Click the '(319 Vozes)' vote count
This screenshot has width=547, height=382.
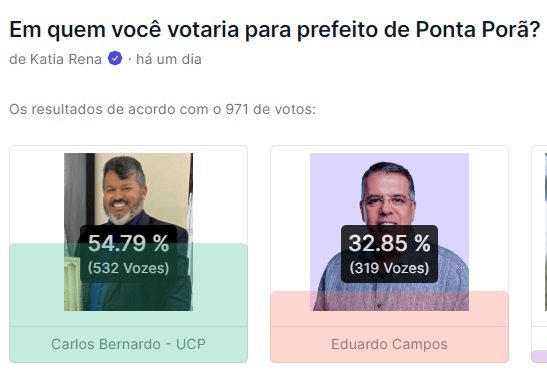[x=389, y=268]
